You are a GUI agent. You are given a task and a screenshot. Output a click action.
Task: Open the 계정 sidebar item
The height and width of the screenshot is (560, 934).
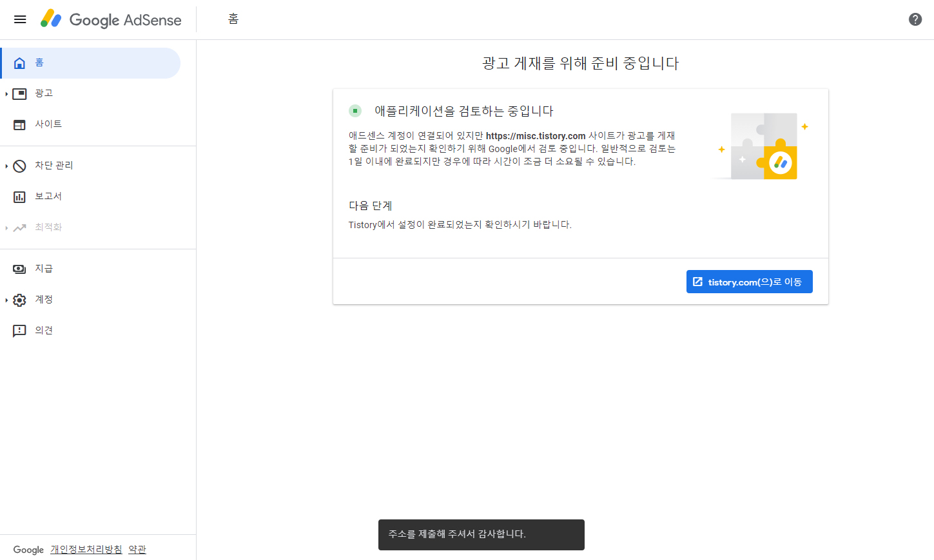(x=90, y=300)
